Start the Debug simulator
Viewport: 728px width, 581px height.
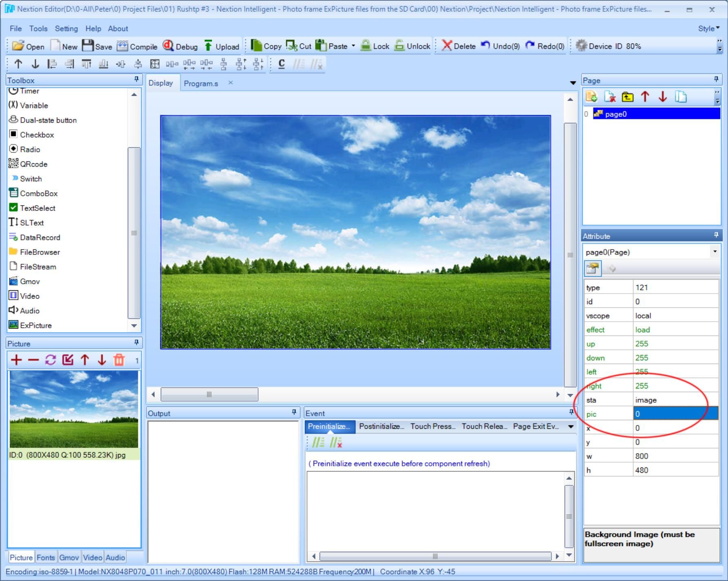[x=181, y=46]
